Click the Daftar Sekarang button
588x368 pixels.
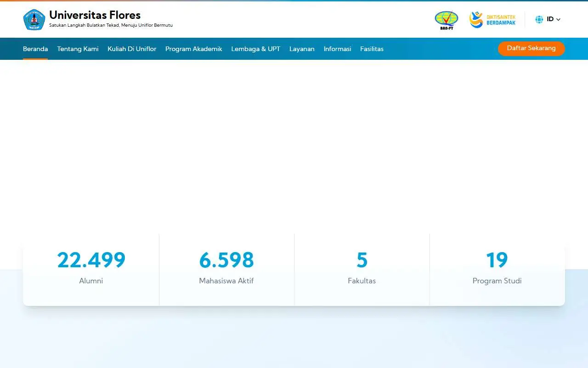coord(531,48)
